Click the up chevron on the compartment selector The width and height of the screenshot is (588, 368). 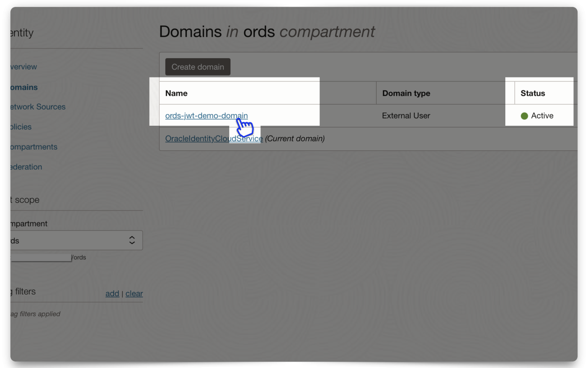coord(132,238)
